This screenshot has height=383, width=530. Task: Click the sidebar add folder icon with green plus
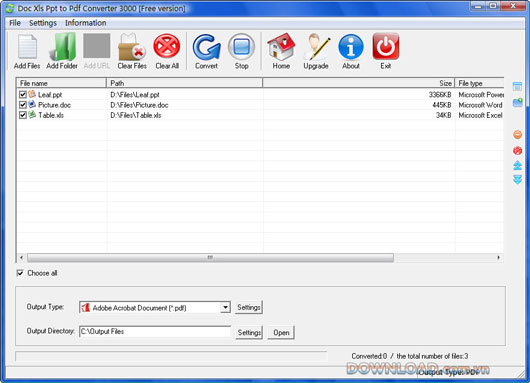click(517, 102)
